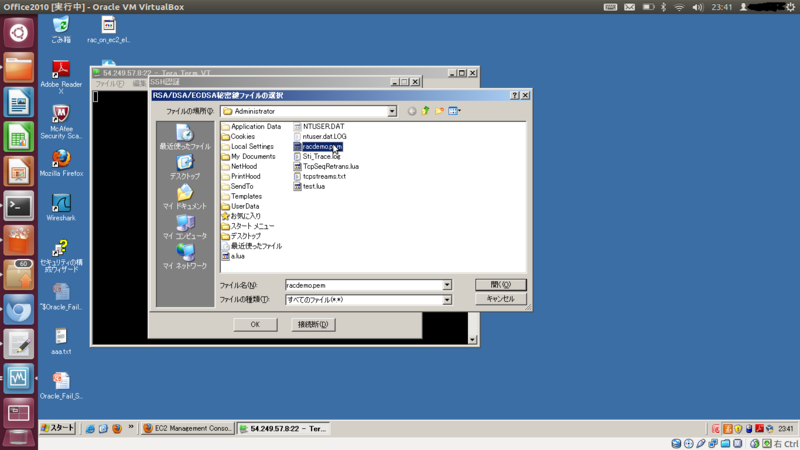Select PrintHood folder
Viewport: 800px width, 450px height.
tap(241, 177)
